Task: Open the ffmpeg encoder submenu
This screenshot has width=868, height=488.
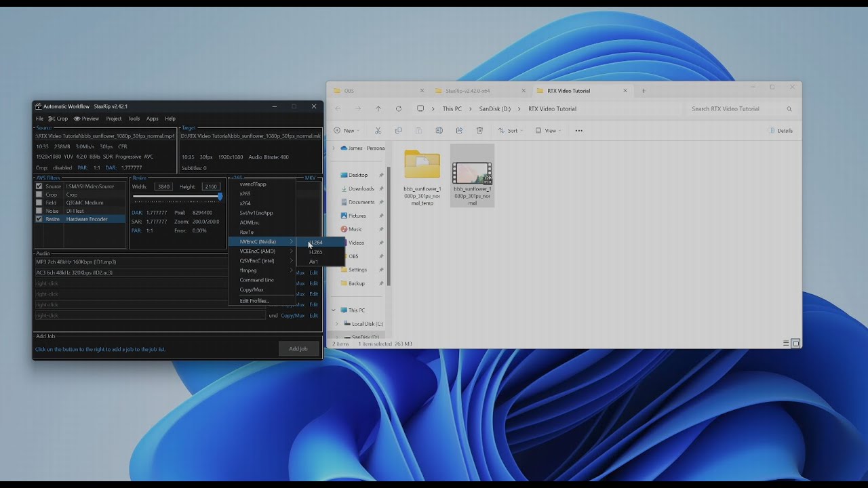Action: point(262,270)
